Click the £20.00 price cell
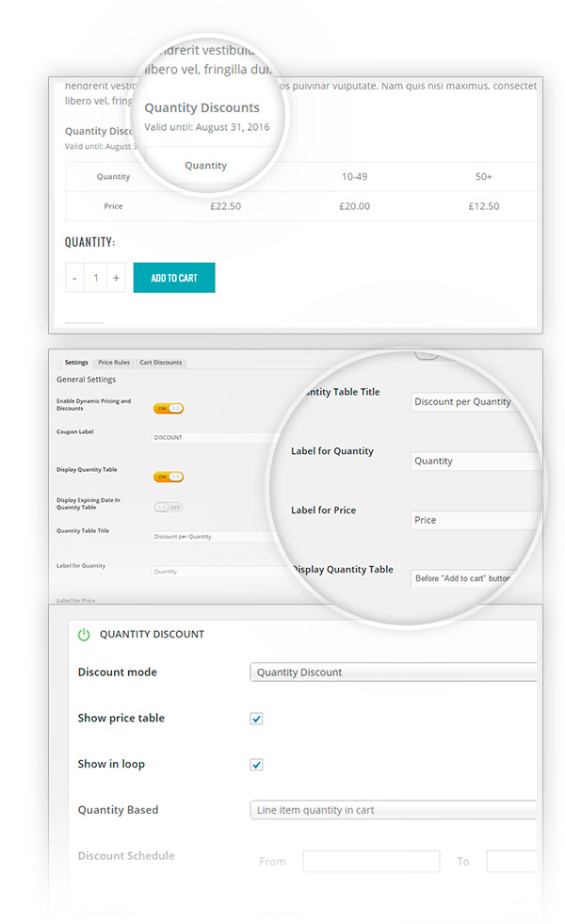 tap(355, 206)
